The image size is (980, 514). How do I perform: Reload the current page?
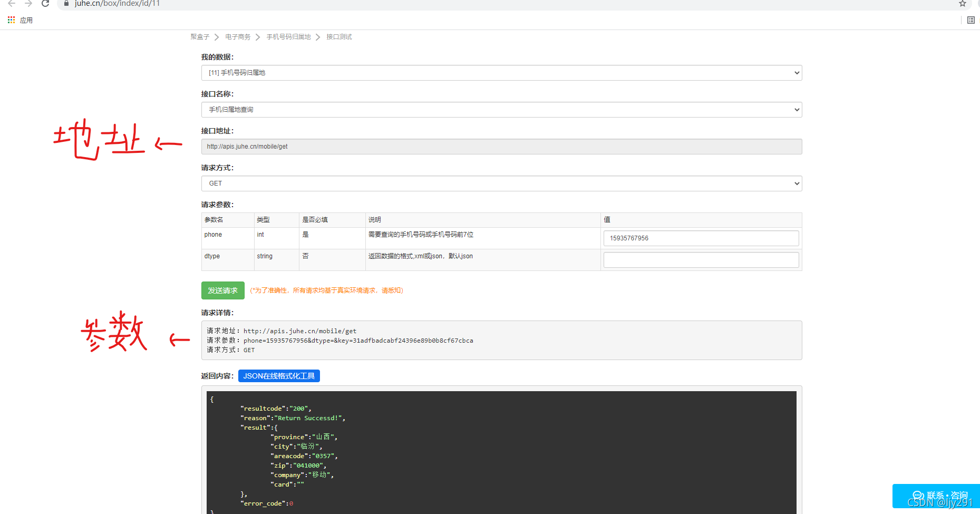coord(45,4)
